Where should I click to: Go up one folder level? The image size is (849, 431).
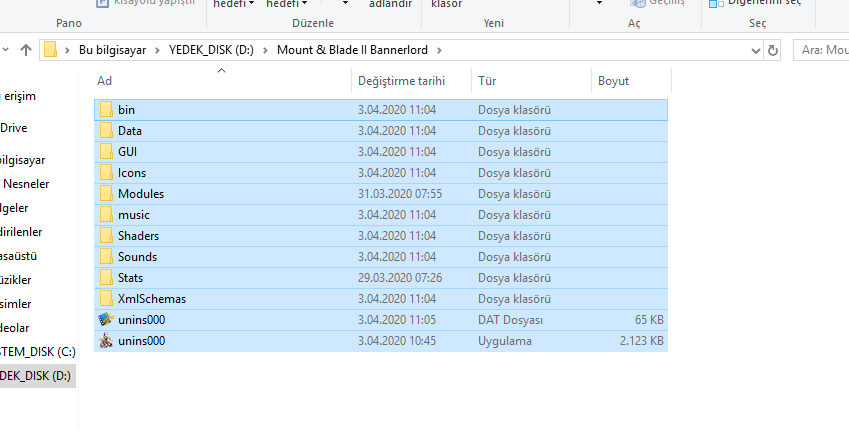(x=25, y=50)
